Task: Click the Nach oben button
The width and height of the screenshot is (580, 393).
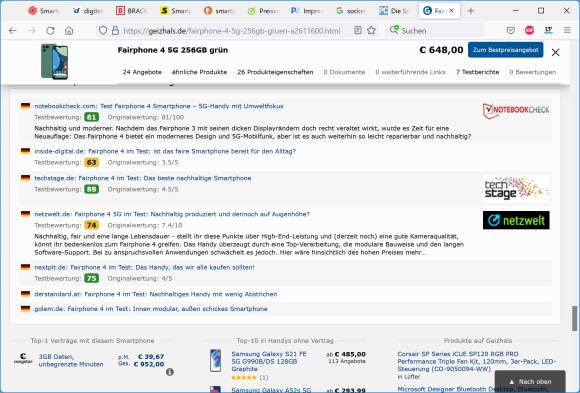Action: coord(530,382)
